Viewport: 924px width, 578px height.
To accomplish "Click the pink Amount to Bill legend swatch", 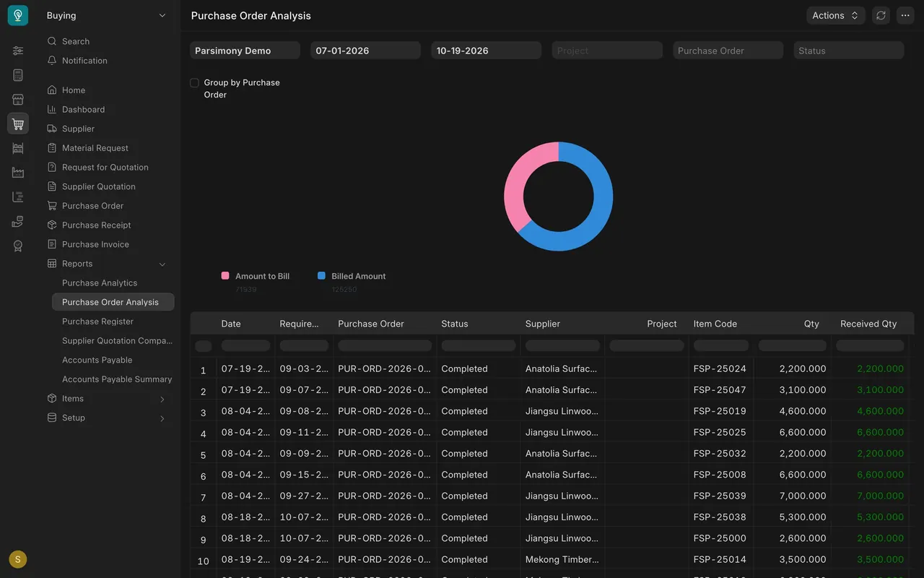I will pos(225,276).
